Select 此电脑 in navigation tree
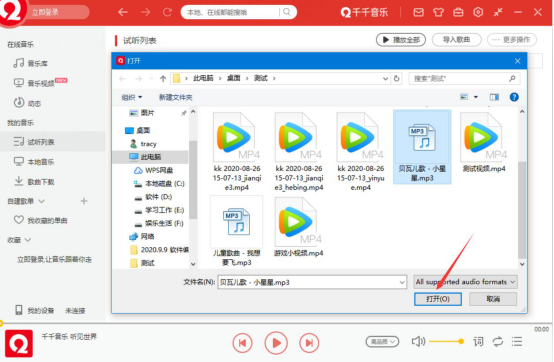 [x=151, y=157]
